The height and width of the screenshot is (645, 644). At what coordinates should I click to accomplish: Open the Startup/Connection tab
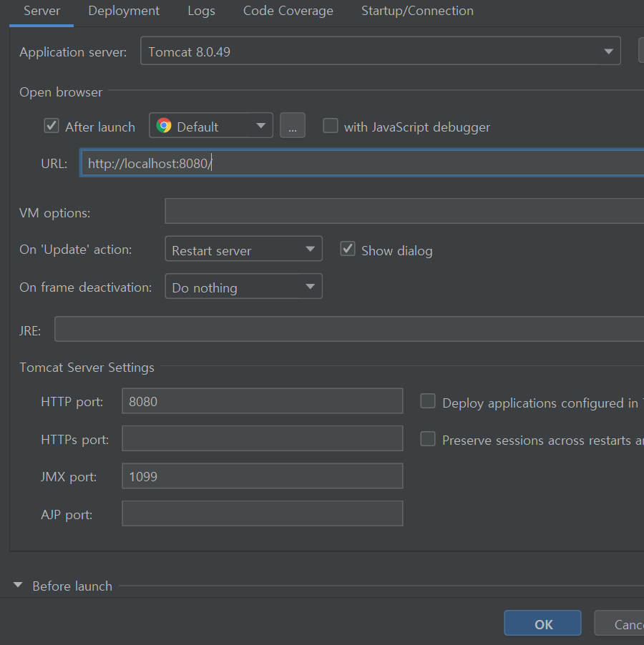click(417, 11)
